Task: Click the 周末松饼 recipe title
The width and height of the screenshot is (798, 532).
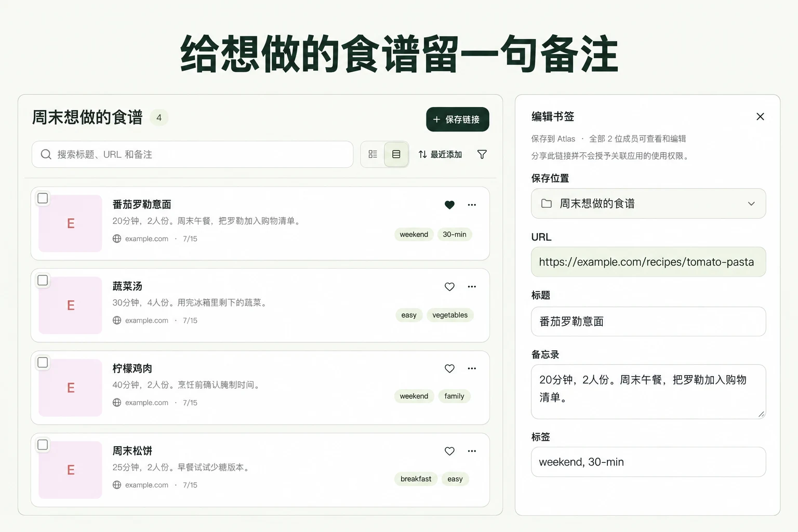Action: 132,451
